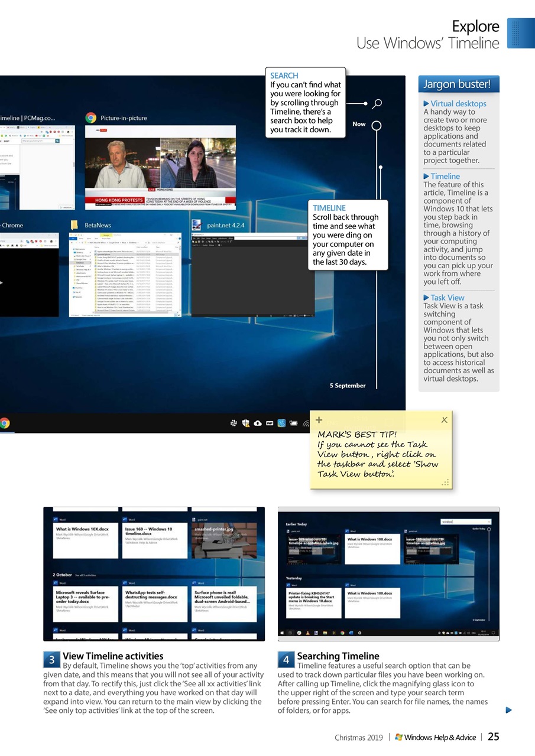The image size is (535, 756).
Task: Click the 'Earlier Today' section heading
Action: (297, 524)
